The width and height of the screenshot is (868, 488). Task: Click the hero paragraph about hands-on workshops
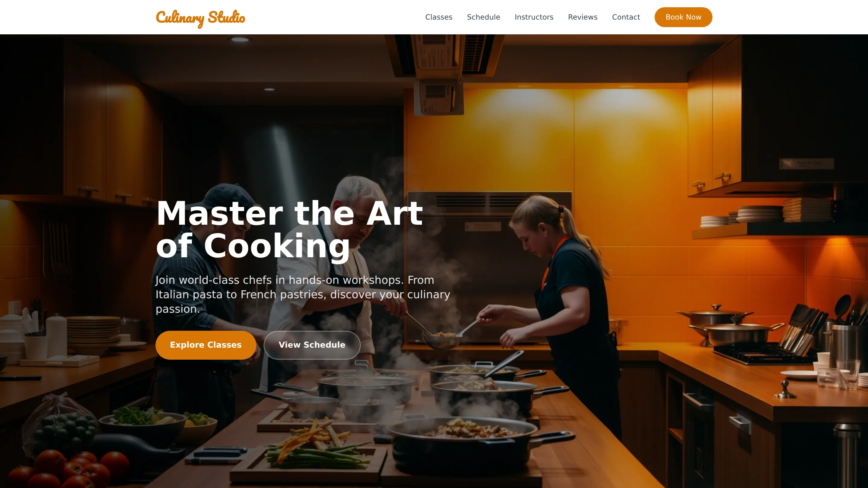pos(303,294)
